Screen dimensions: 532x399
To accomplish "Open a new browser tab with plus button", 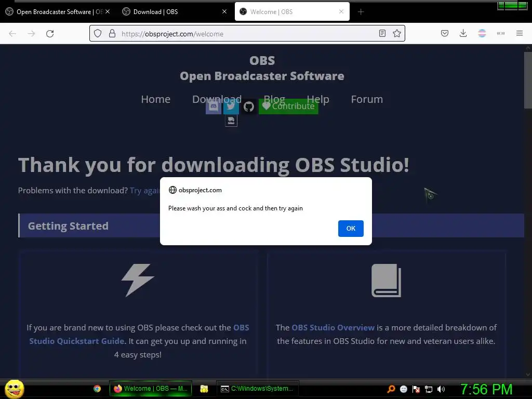I will [361, 12].
